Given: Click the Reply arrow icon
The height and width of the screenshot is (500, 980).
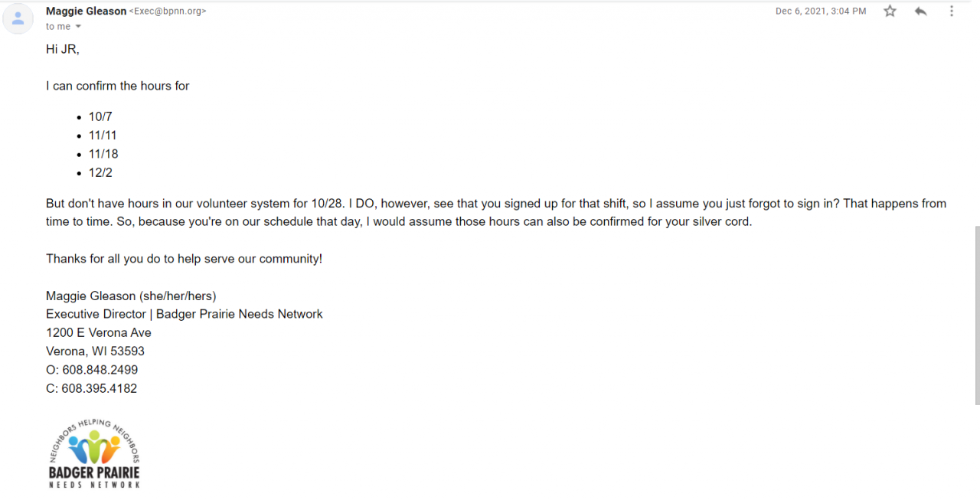Looking at the screenshot, I should pyautogui.click(x=921, y=11).
